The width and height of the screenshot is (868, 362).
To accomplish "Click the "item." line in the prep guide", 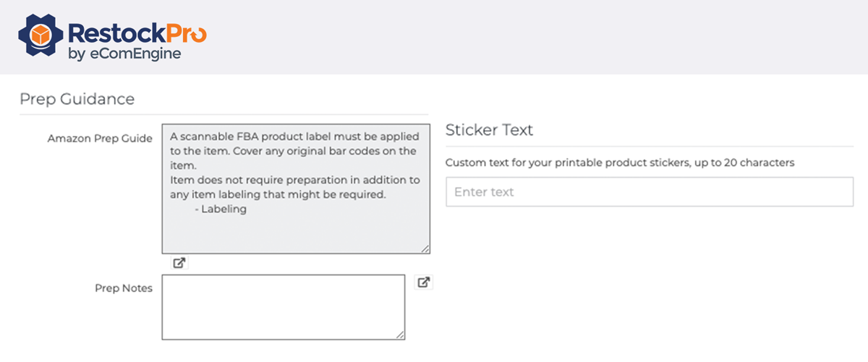I will pyautogui.click(x=183, y=165).
